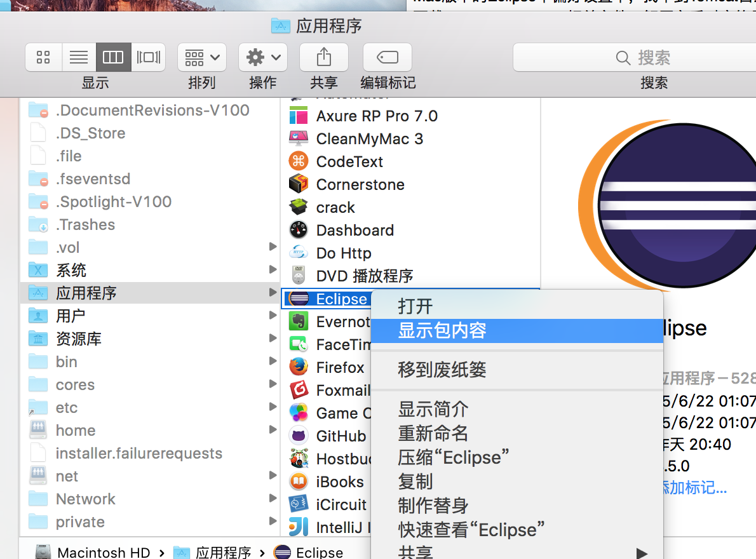
Task: Select the Dashboard app icon
Action: (299, 230)
